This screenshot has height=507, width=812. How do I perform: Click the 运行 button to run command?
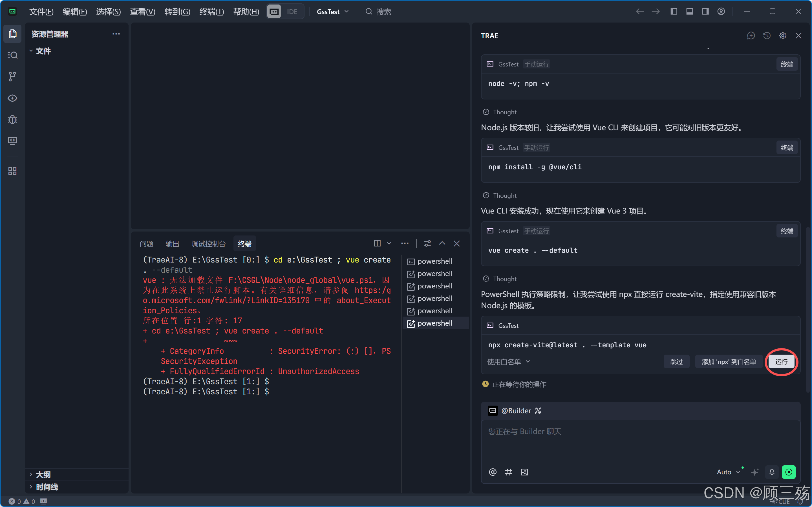coord(781,361)
